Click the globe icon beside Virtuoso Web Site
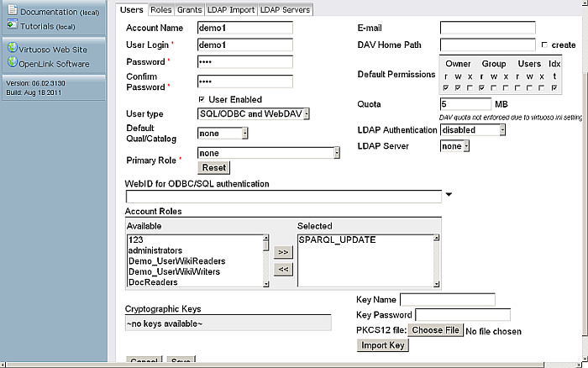 point(13,48)
